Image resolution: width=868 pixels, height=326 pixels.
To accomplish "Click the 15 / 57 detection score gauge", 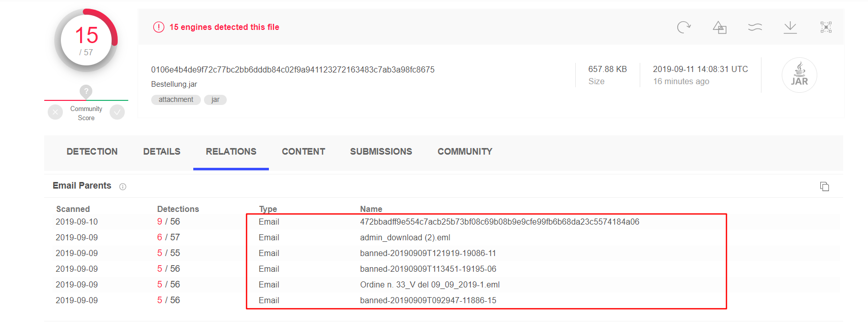I will tap(86, 41).
